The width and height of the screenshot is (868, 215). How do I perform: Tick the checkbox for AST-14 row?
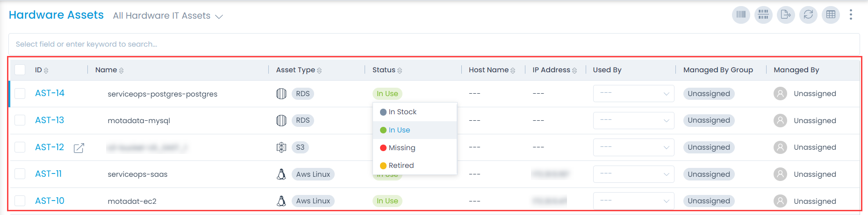[20, 93]
